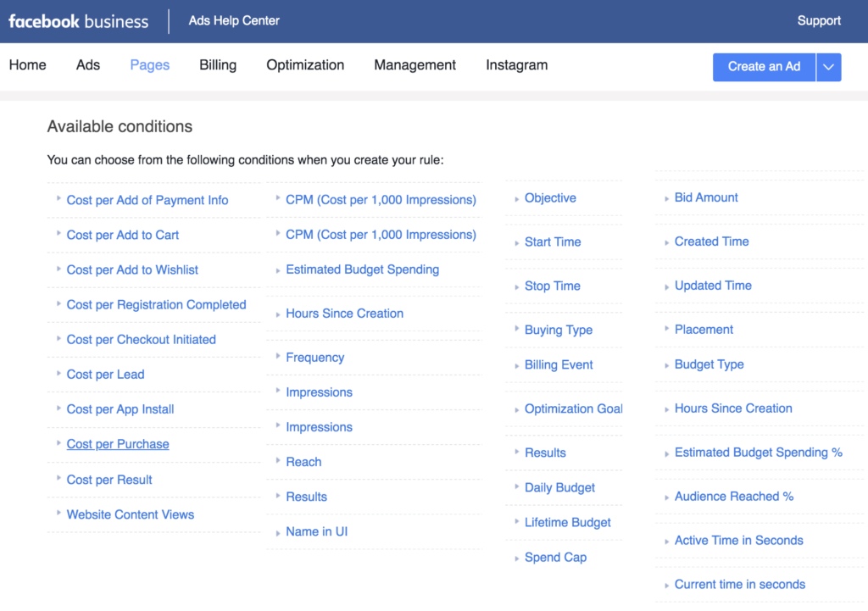This screenshot has width=868, height=611.
Task: Select the Estimated Budget Spending % condition
Action: tap(758, 453)
